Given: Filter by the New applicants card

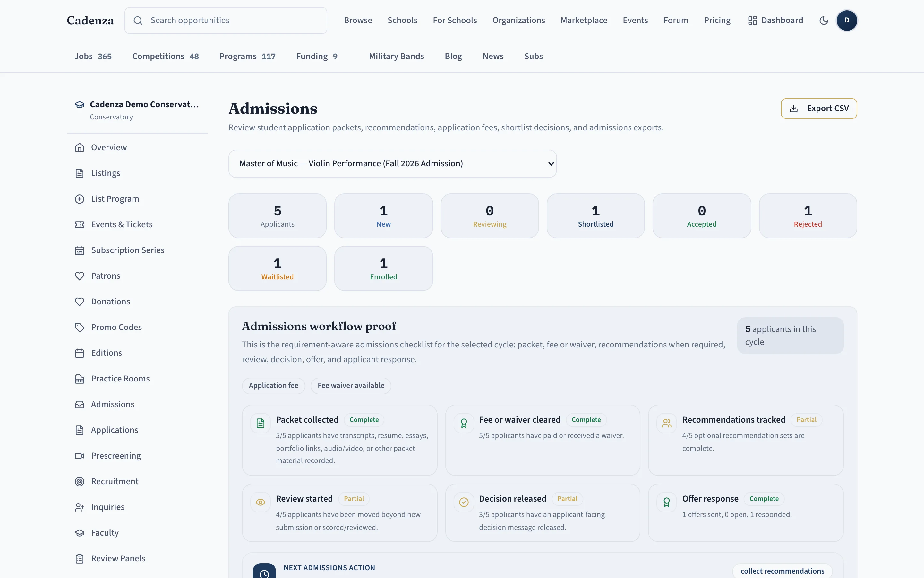Looking at the screenshot, I should point(383,215).
